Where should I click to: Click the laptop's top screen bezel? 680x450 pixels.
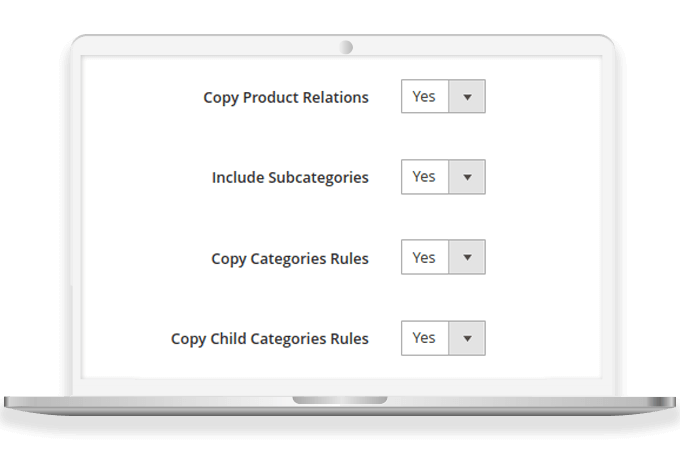point(200,46)
